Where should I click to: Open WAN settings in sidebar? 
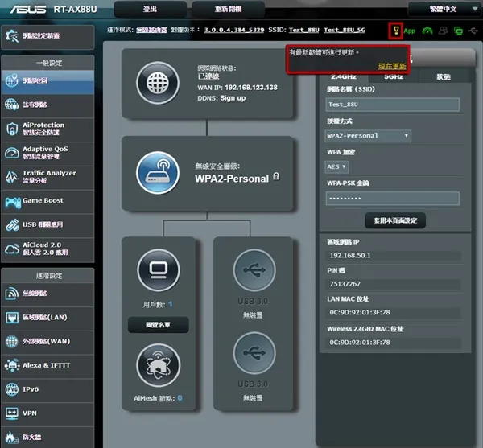[47, 342]
